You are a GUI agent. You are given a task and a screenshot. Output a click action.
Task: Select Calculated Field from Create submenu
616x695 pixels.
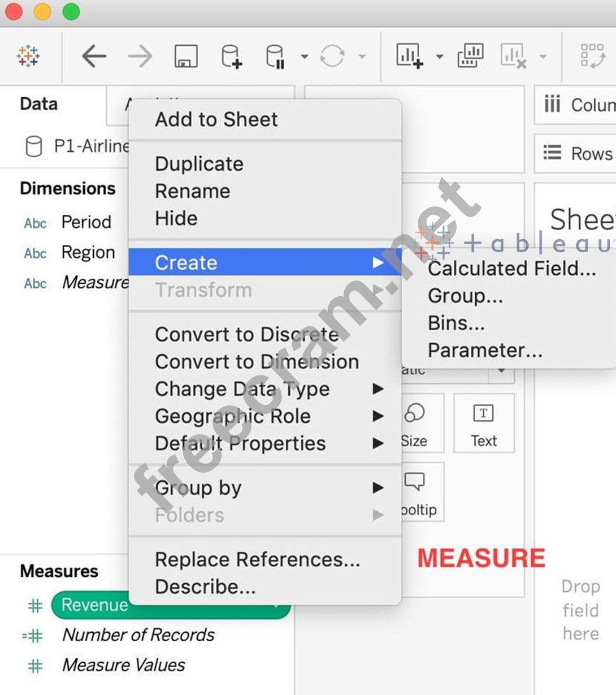(x=511, y=269)
